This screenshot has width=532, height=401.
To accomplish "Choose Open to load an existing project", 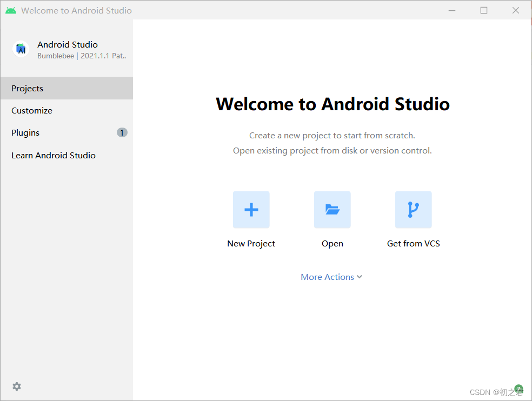I will 332,243.
